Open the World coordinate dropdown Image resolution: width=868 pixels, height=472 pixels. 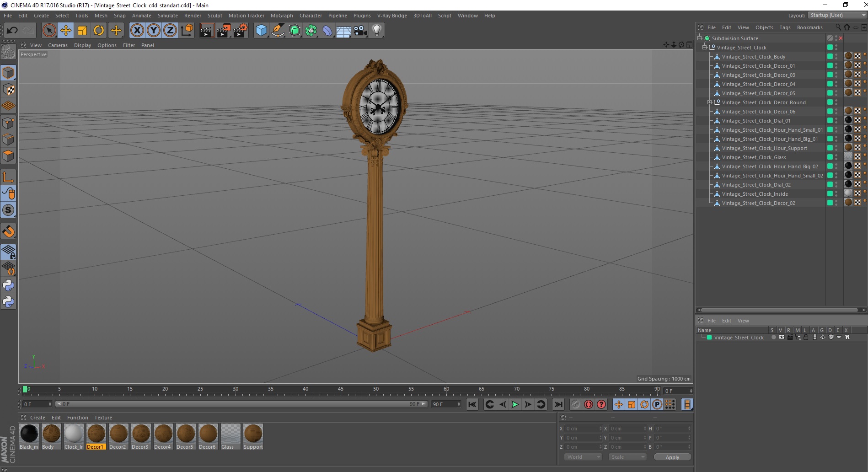point(583,457)
